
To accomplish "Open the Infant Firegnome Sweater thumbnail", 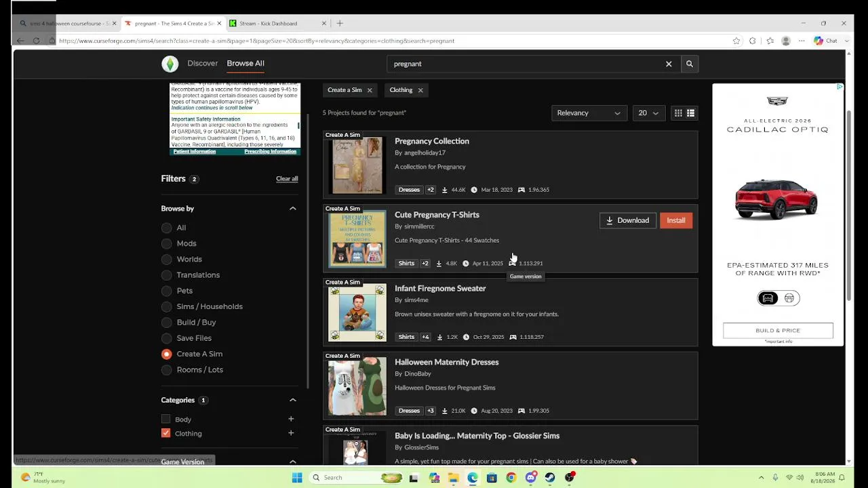I will (357, 312).
